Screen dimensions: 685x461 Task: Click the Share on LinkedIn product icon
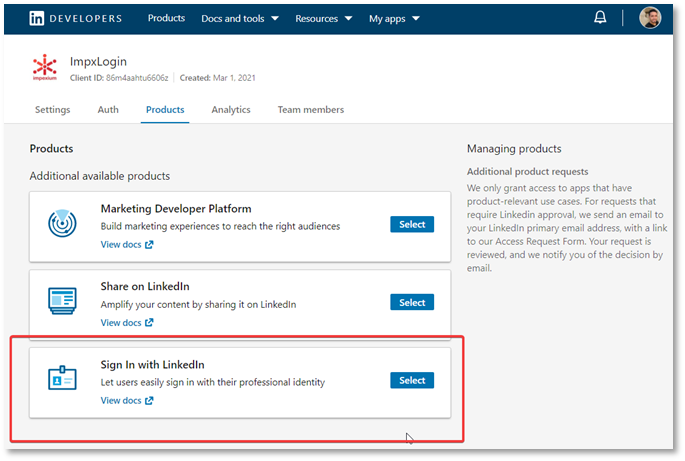click(x=62, y=301)
